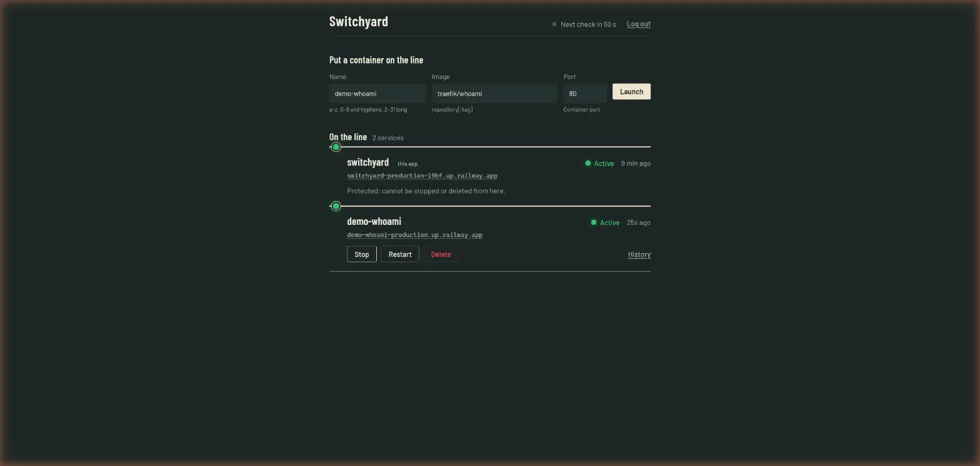Click the 'Container port' hint
980x466 pixels.
point(582,109)
